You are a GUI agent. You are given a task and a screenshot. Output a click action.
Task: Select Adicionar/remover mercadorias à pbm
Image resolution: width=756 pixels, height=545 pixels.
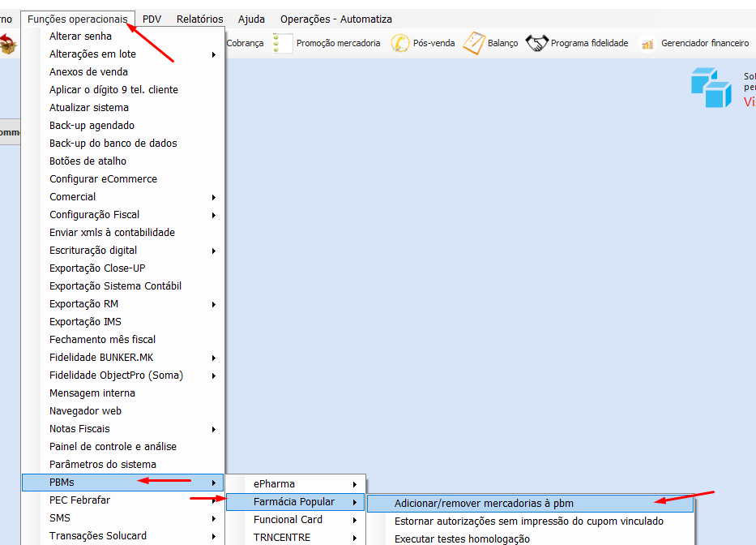(x=484, y=504)
